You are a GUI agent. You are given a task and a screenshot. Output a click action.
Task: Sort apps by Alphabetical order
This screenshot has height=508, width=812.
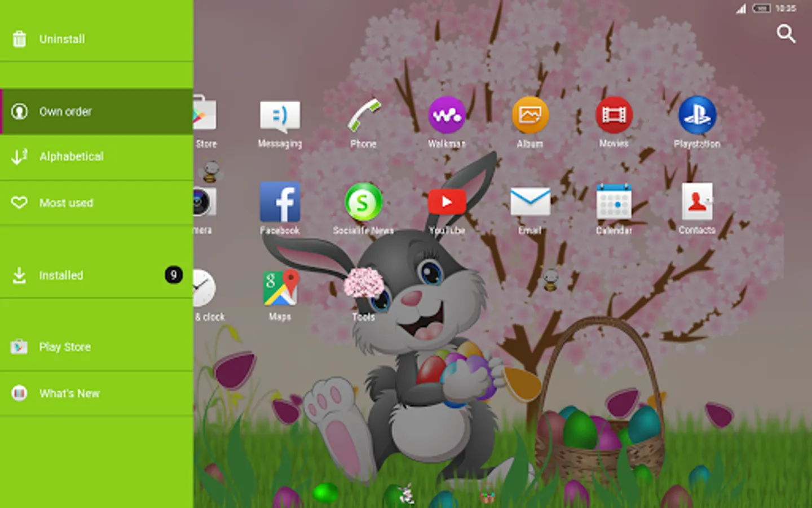[96, 157]
